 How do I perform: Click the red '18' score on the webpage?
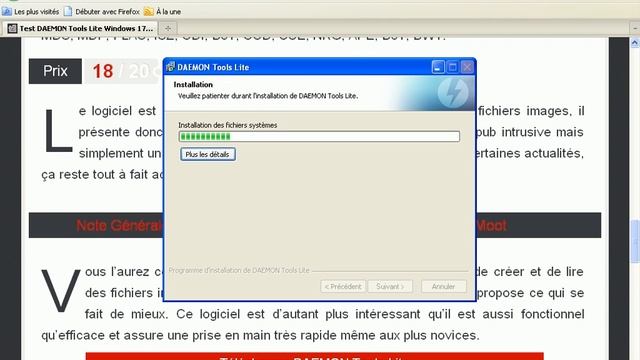pos(102,71)
